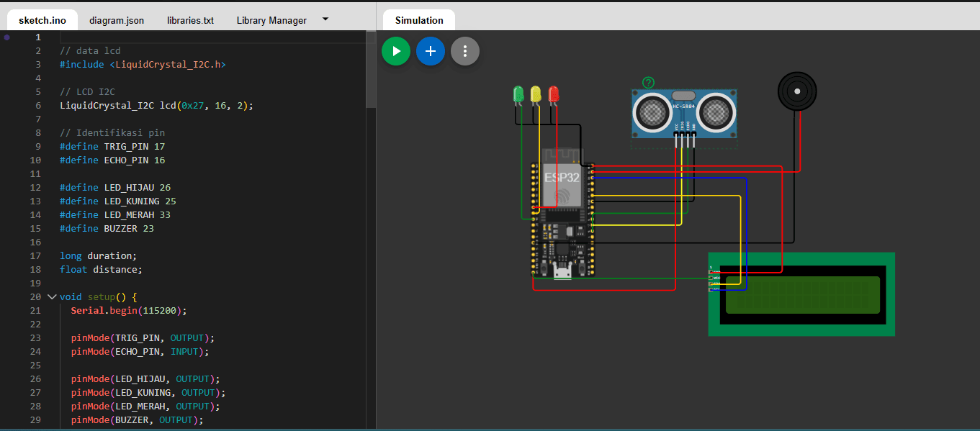Click the "// Identifikasi pin" comment line
The width and height of the screenshot is (980, 431).
pos(112,132)
